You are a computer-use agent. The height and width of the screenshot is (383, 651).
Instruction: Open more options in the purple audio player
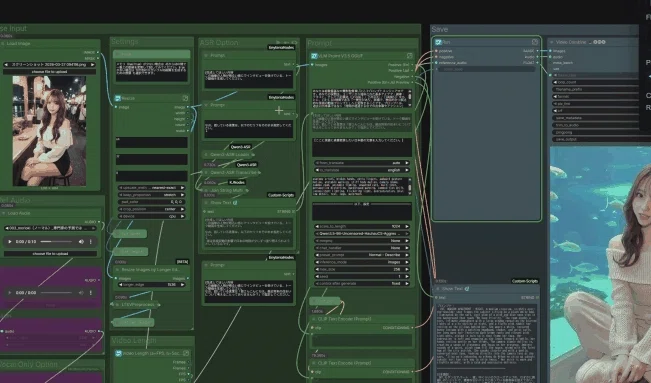pos(91,292)
